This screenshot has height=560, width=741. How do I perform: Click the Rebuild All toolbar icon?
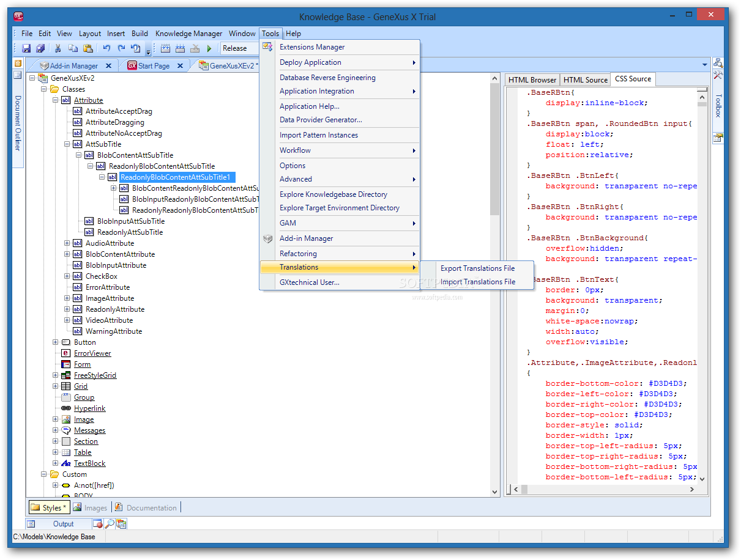pos(181,48)
